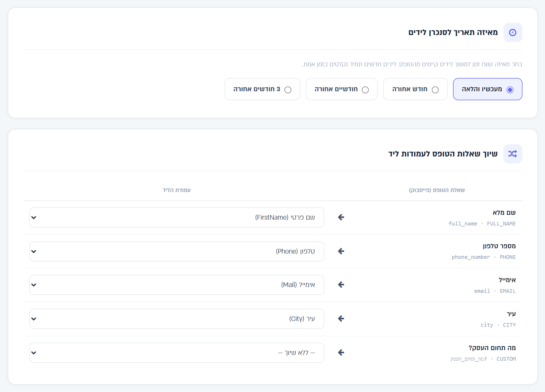
Task: Click the שם מלא form question label
Action: click(x=504, y=212)
